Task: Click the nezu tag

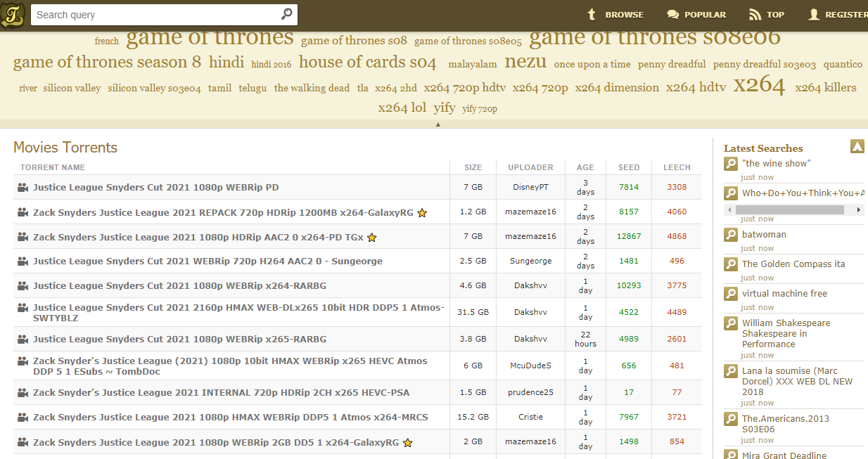Action: [525, 61]
